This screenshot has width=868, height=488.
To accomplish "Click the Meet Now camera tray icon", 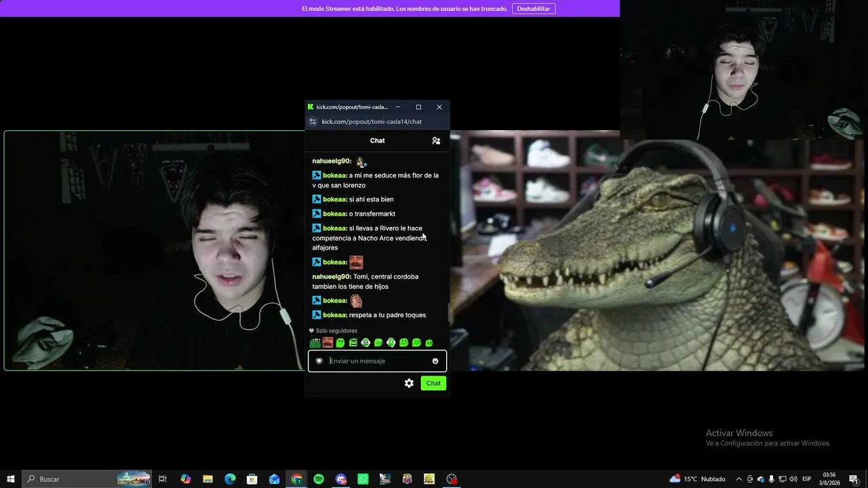I will click(x=750, y=479).
